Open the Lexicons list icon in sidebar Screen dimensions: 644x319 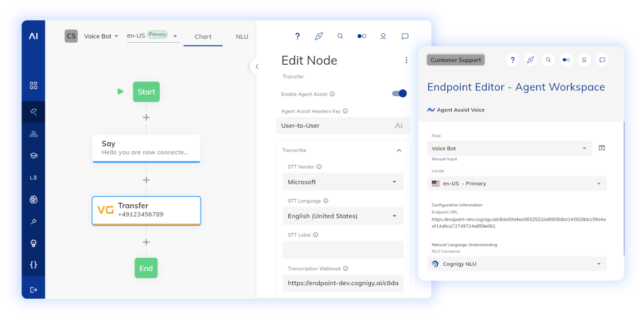pos(34,178)
